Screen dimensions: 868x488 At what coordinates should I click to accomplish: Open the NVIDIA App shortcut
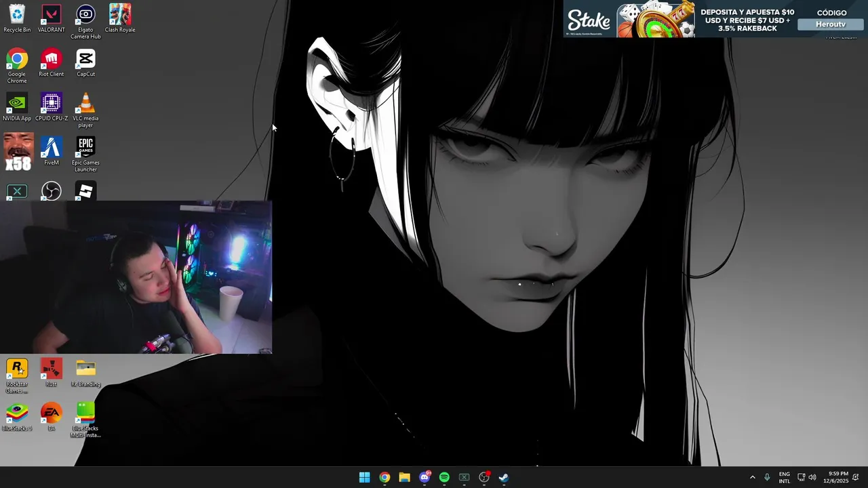[17, 108]
